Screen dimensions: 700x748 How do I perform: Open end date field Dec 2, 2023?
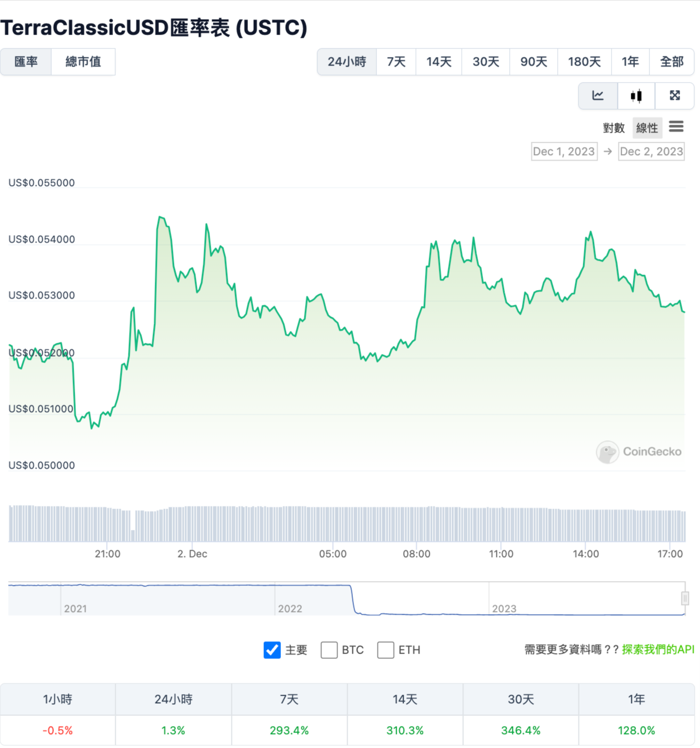click(x=651, y=151)
